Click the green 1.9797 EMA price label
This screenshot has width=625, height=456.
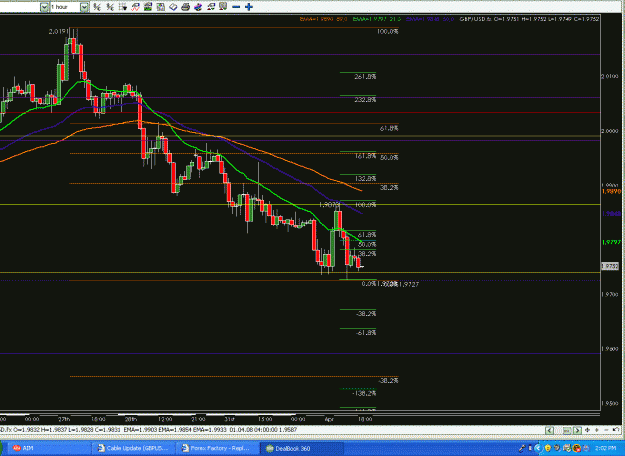pyautogui.click(x=611, y=242)
